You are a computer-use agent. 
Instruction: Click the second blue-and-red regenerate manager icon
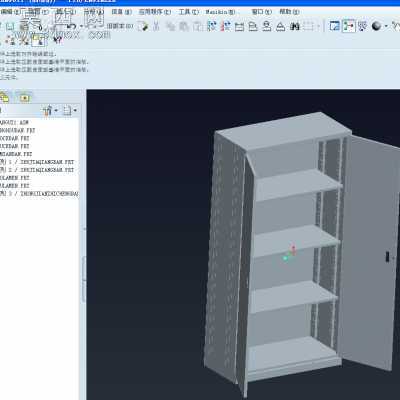tap(226, 26)
